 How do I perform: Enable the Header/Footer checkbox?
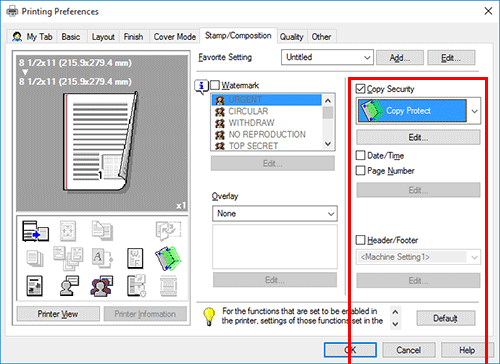(360, 240)
